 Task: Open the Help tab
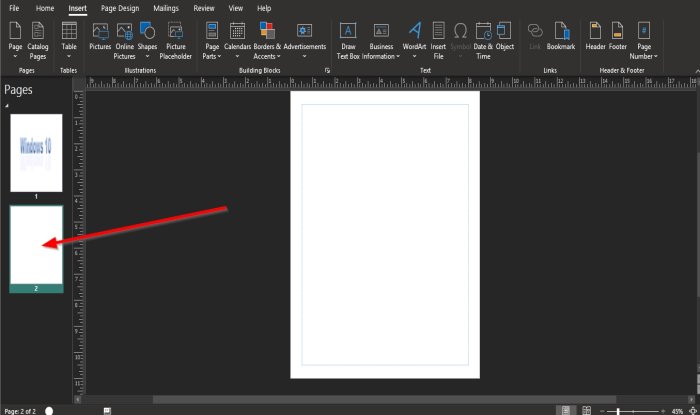coord(264,8)
